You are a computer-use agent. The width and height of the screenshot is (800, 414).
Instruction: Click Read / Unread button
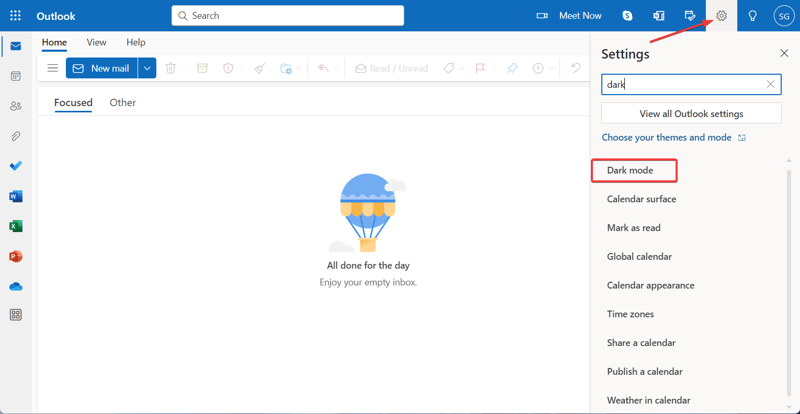[392, 68]
